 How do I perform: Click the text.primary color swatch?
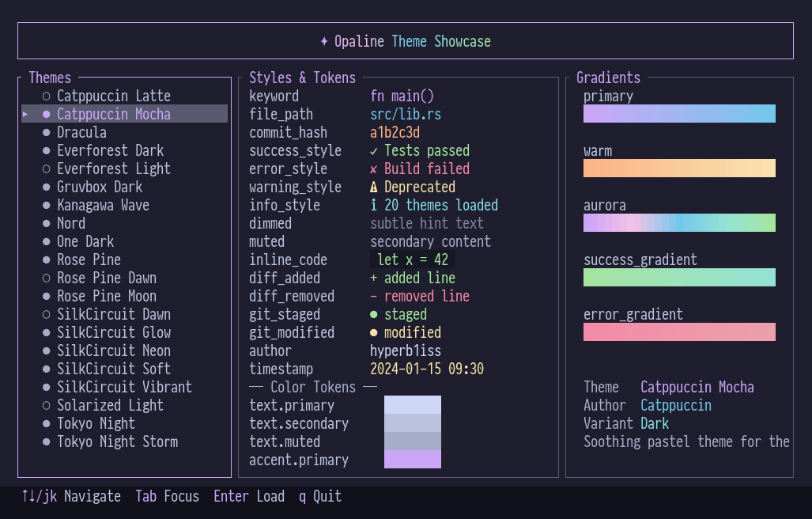pos(413,404)
